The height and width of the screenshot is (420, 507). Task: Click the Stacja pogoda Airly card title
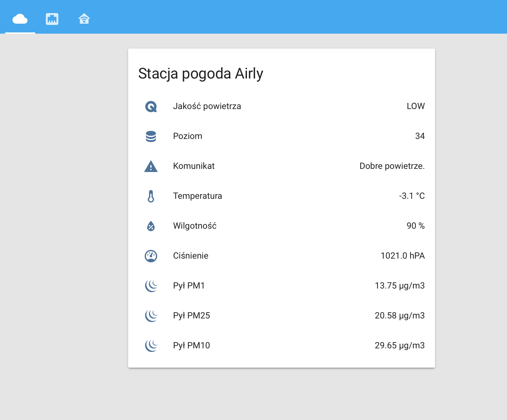[x=201, y=74]
